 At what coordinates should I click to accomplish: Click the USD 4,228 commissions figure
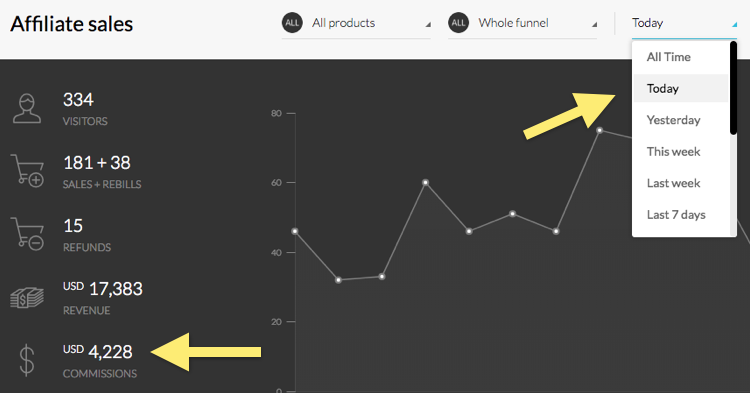pyautogui.click(x=98, y=352)
